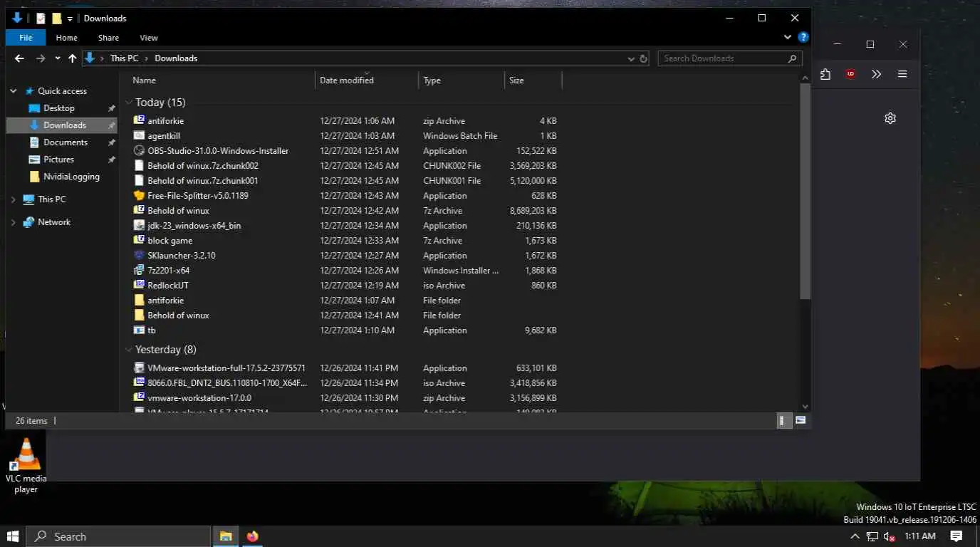Click This PC in address breadcrumb
The width and height of the screenshot is (980, 547).
click(x=124, y=58)
